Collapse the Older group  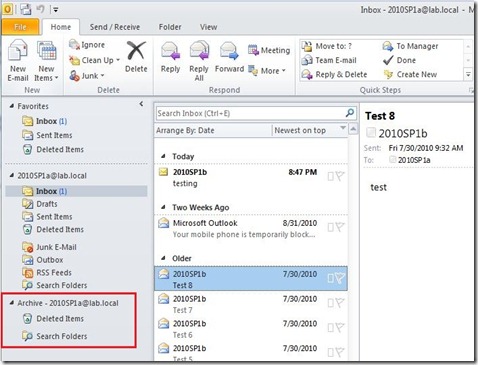pyautogui.click(x=163, y=258)
